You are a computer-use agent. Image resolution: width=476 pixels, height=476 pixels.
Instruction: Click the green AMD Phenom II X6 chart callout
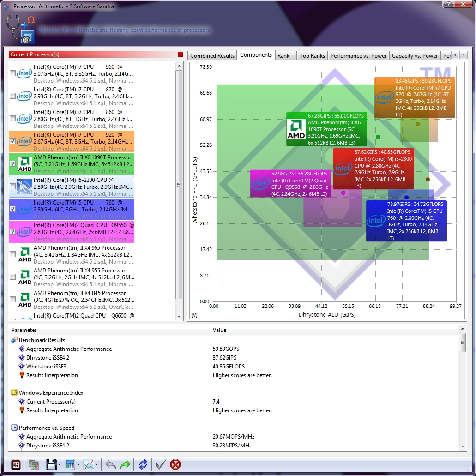tap(326, 129)
